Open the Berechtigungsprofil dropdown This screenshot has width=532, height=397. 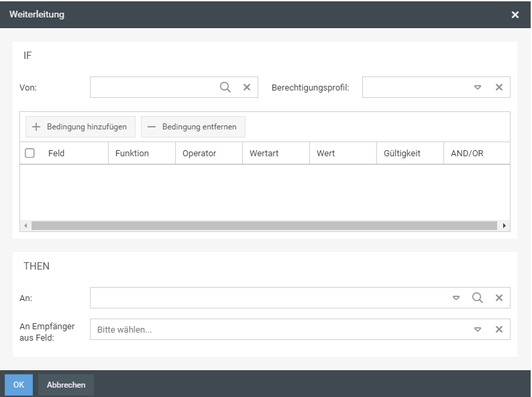click(x=478, y=87)
